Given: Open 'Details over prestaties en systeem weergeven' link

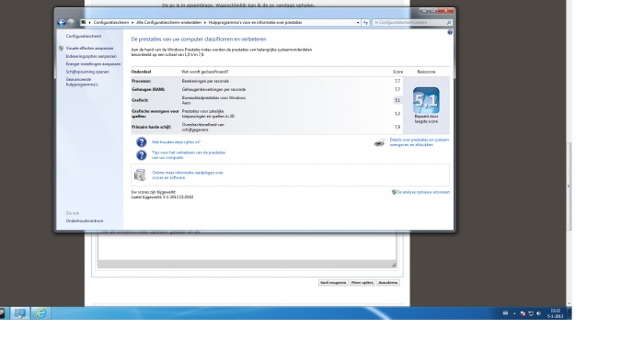Looking at the screenshot, I should click(420, 142).
